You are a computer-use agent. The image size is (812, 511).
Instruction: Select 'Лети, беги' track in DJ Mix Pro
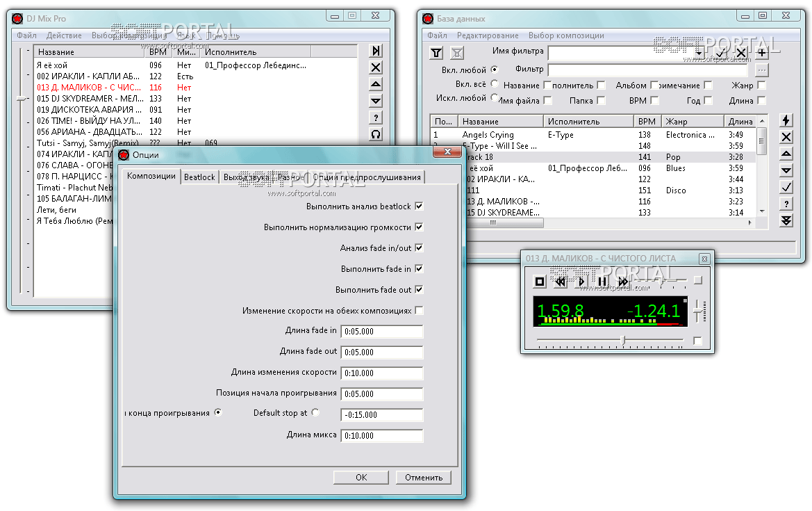56,210
